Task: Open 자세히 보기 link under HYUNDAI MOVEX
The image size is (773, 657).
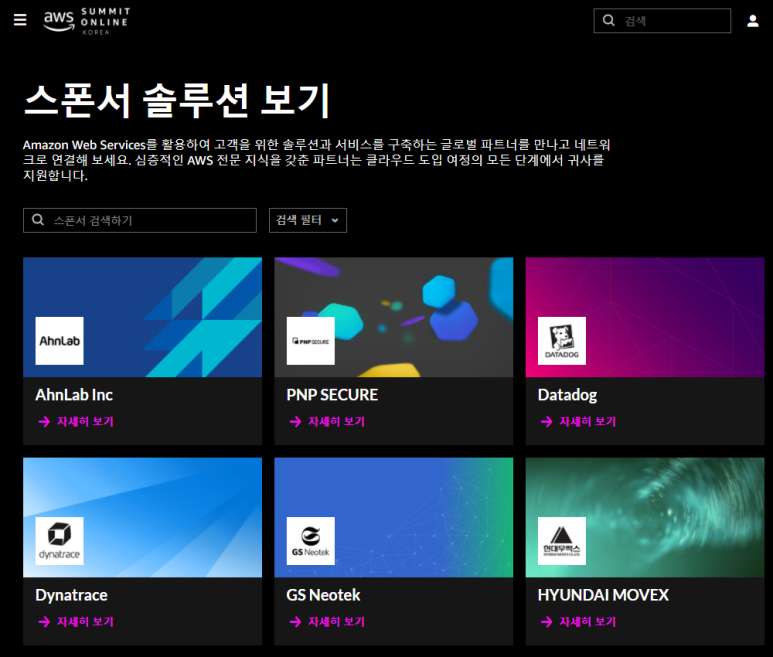Action: click(578, 622)
